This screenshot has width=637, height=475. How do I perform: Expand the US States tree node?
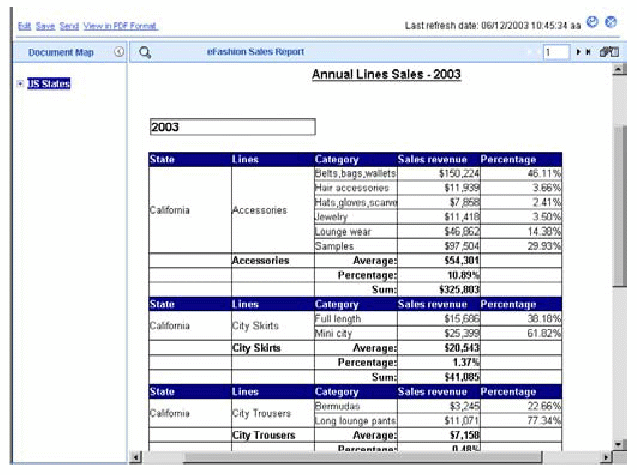pyautogui.click(x=20, y=84)
